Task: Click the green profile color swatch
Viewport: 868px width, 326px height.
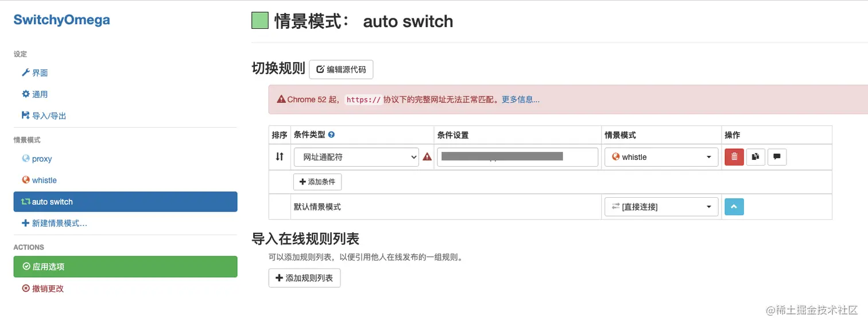Action: click(x=260, y=21)
